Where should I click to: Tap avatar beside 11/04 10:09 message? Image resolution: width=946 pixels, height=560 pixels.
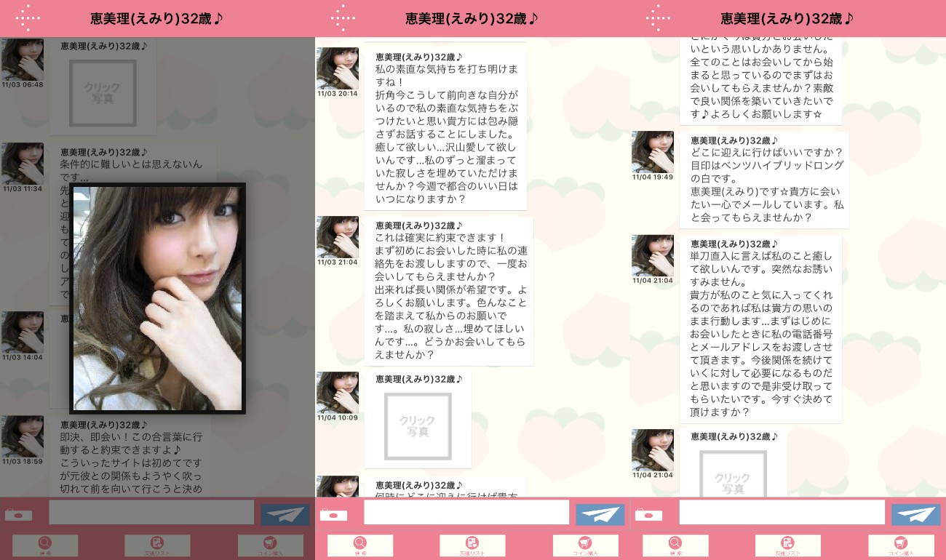pos(338,393)
